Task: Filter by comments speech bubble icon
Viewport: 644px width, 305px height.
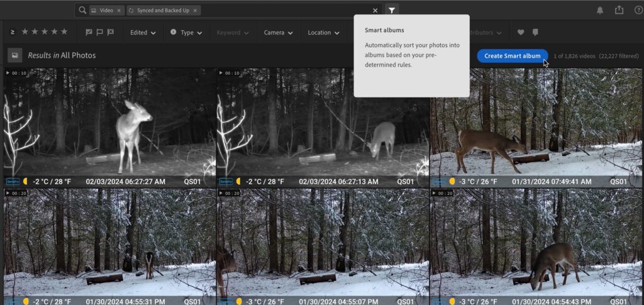Action: (535, 33)
